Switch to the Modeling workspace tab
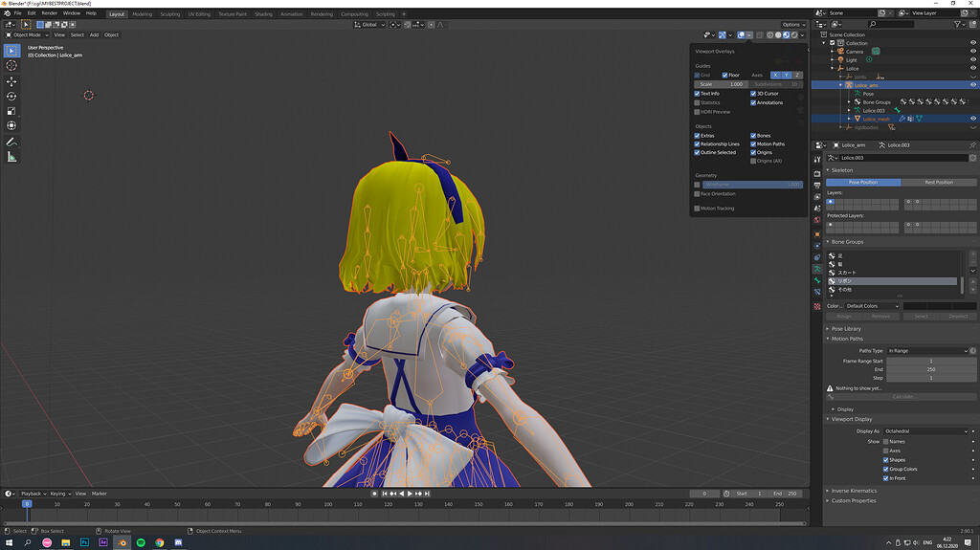The image size is (980, 550). tap(142, 13)
